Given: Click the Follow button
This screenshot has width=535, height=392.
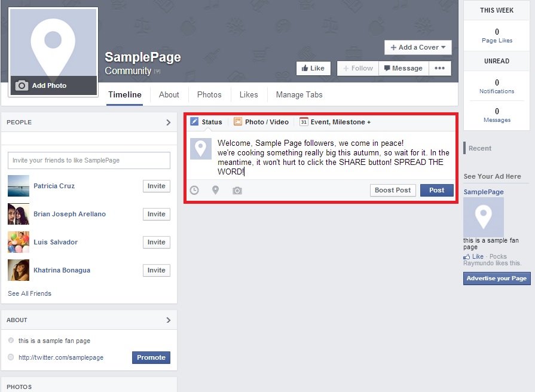Looking at the screenshot, I should 358,68.
